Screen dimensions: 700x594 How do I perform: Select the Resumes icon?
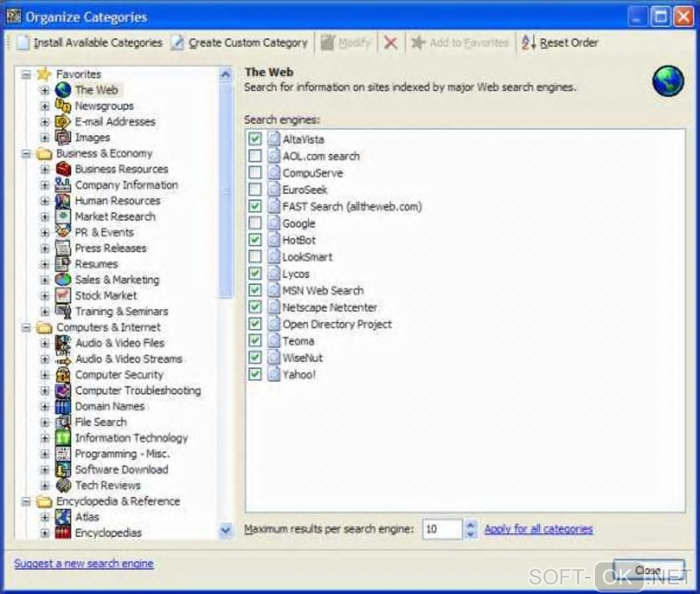[x=63, y=264]
